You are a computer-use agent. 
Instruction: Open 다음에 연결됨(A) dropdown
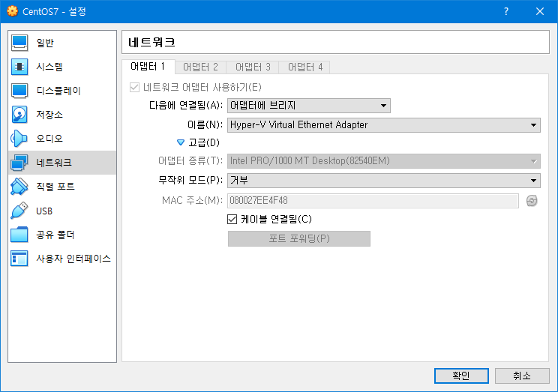pos(309,106)
